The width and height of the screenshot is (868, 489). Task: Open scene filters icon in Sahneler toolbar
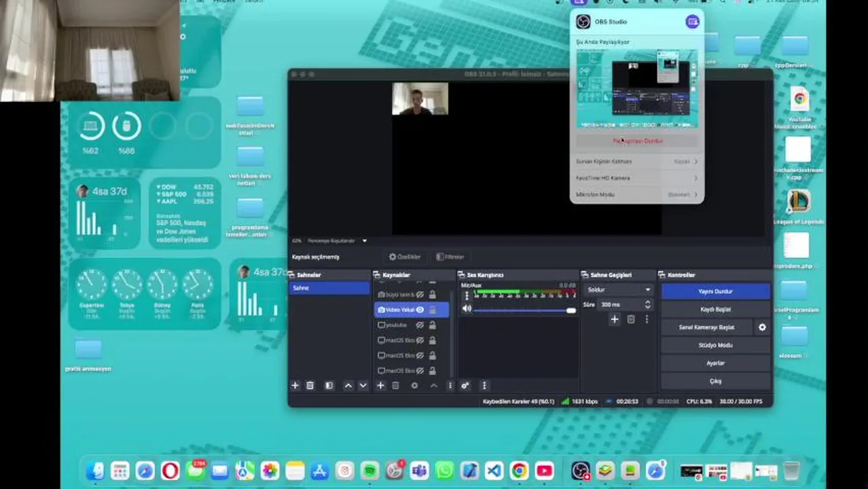pos(329,385)
